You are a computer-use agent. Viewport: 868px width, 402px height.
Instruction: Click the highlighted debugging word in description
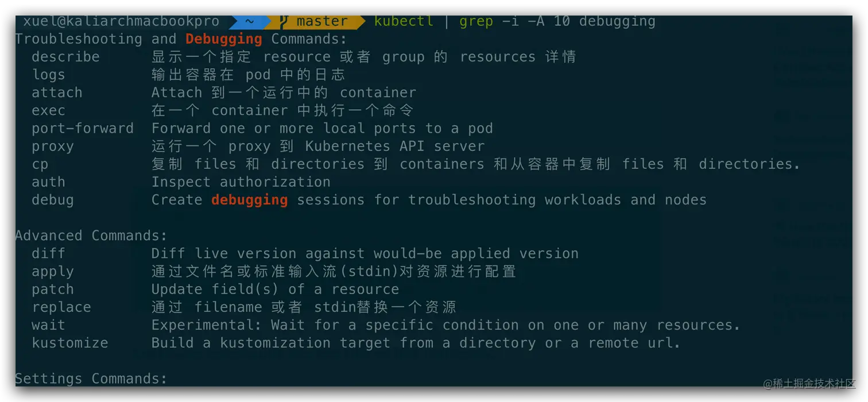[x=250, y=200]
